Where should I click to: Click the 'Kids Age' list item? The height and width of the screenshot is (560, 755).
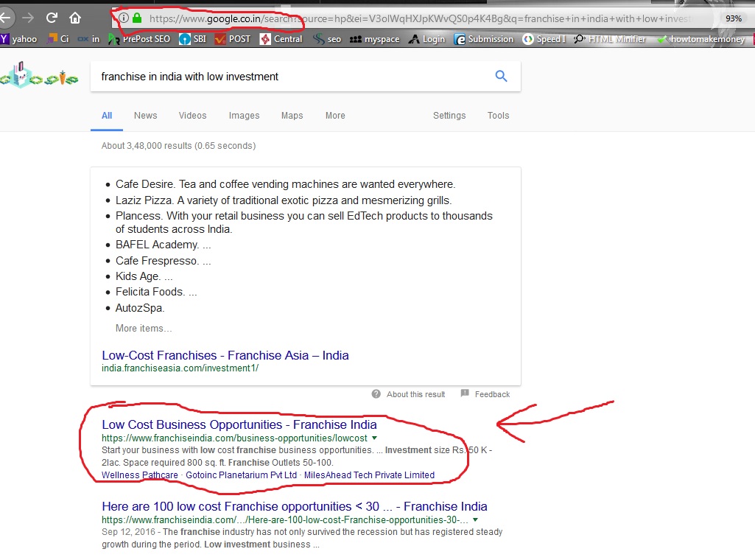(x=144, y=276)
